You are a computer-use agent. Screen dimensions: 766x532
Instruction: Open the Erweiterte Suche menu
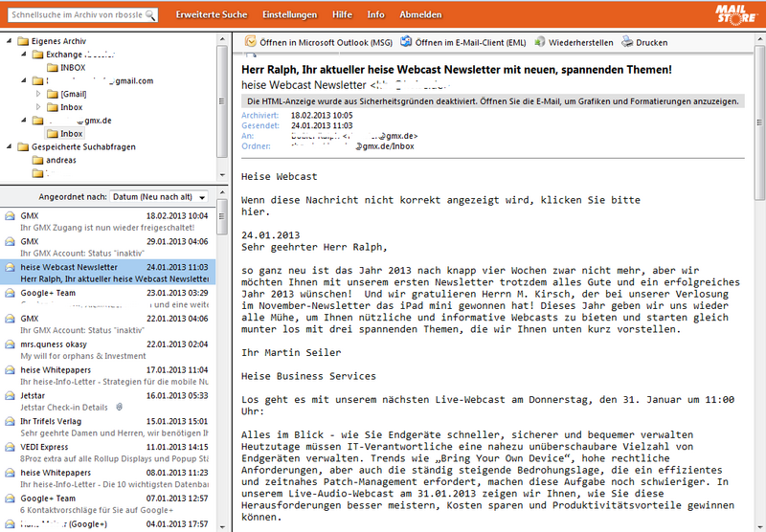(211, 15)
